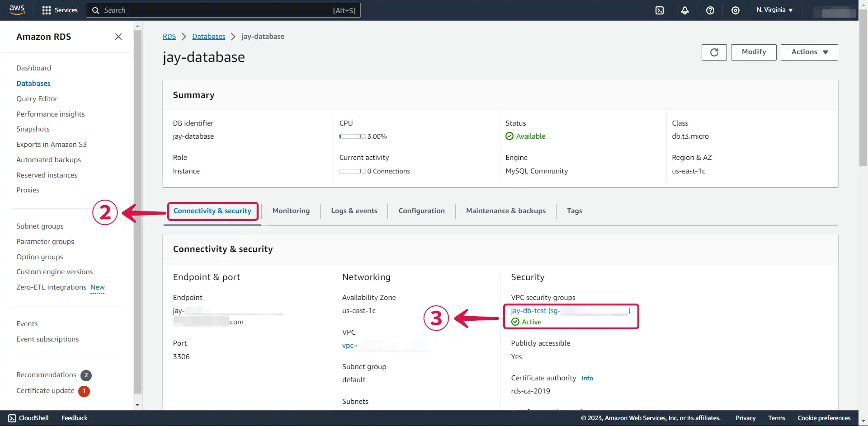Open the jay-db-test security group link
This screenshot has width=868, height=426.
[x=571, y=311]
